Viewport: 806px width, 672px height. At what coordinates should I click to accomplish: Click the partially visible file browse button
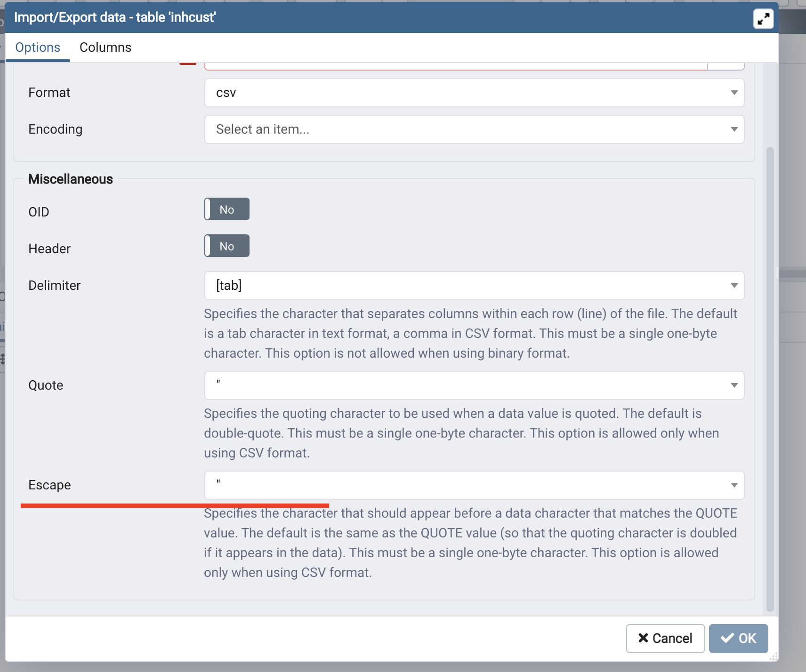click(x=725, y=66)
